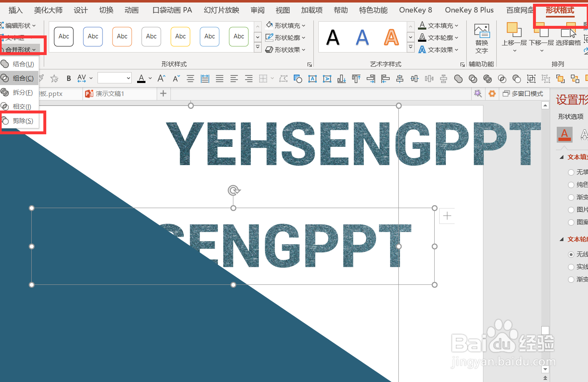This screenshot has width=588, height=382.
Task: Click the new document tab plus button
Action: click(x=163, y=94)
